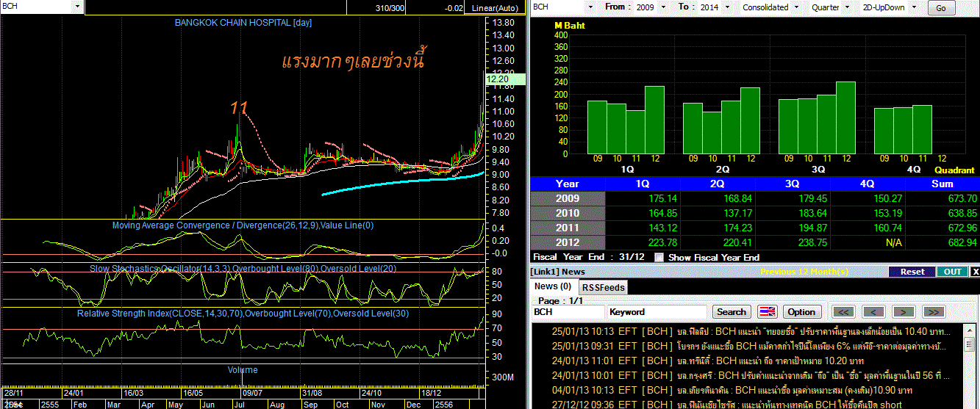The height and width of the screenshot is (409, 980).
Task: Click the Search button in news panel
Action: pos(731,311)
